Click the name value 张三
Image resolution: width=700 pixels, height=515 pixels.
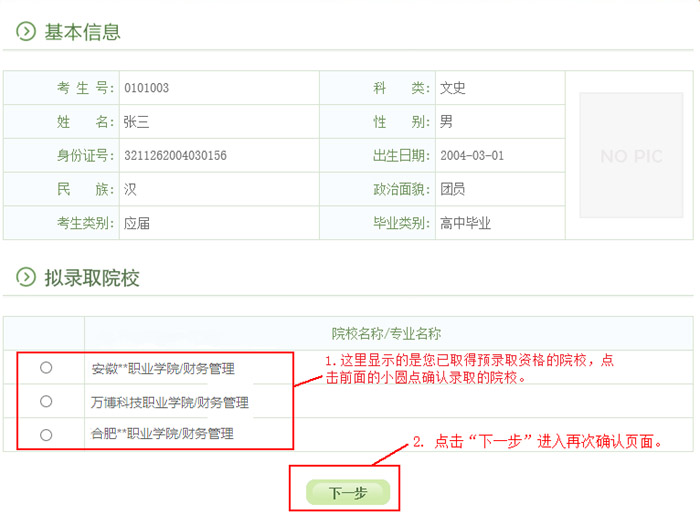click(x=136, y=122)
